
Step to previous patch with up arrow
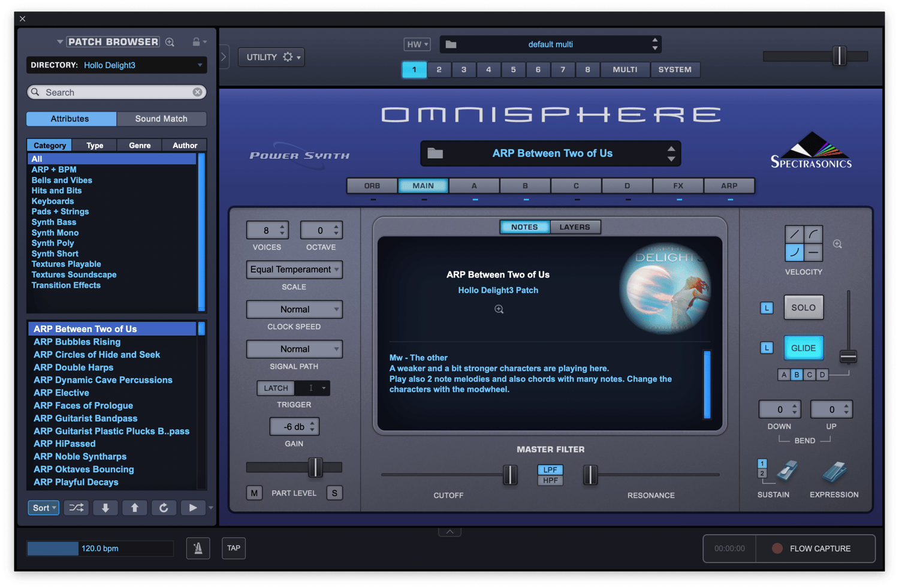[x=135, y=508]
